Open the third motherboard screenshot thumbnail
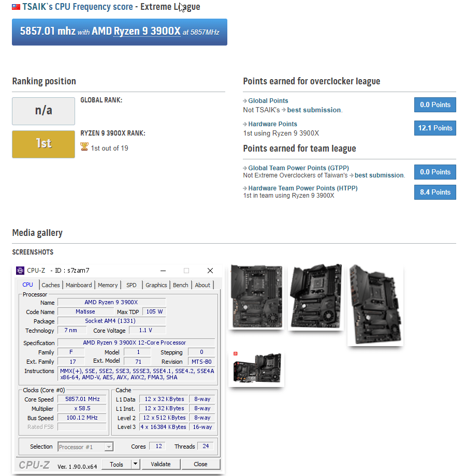 [x=375, y=305]
